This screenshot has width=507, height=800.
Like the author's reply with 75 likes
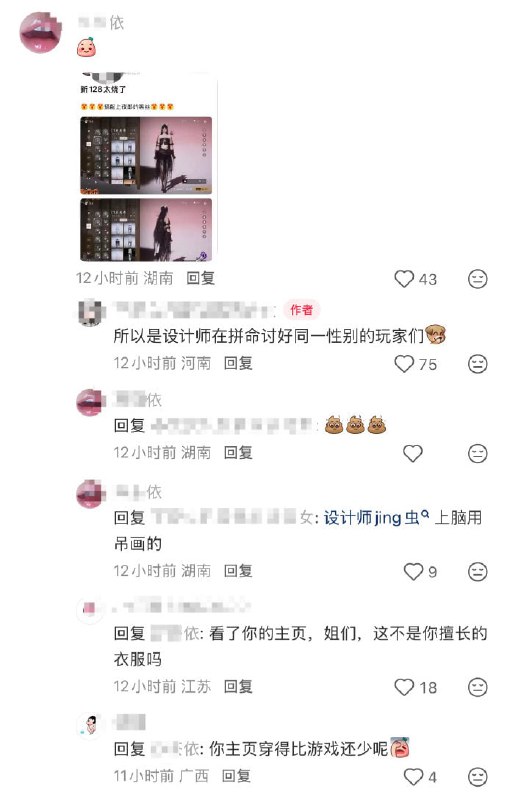pos(404,364)
